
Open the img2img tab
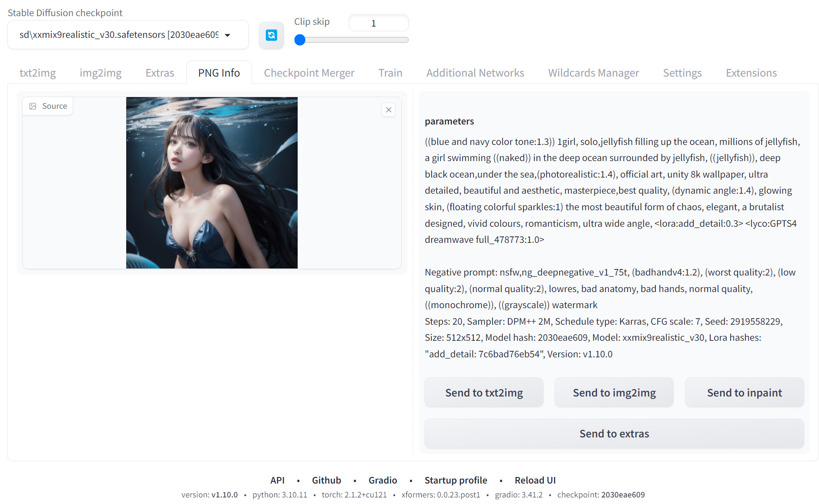click(x=101, y=73)
